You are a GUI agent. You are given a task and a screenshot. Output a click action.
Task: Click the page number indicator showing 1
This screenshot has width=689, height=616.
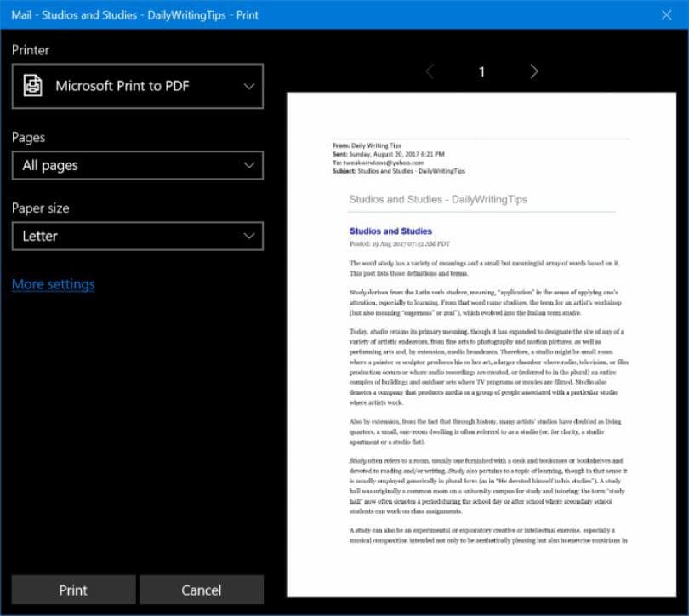[x=481, y=72]
